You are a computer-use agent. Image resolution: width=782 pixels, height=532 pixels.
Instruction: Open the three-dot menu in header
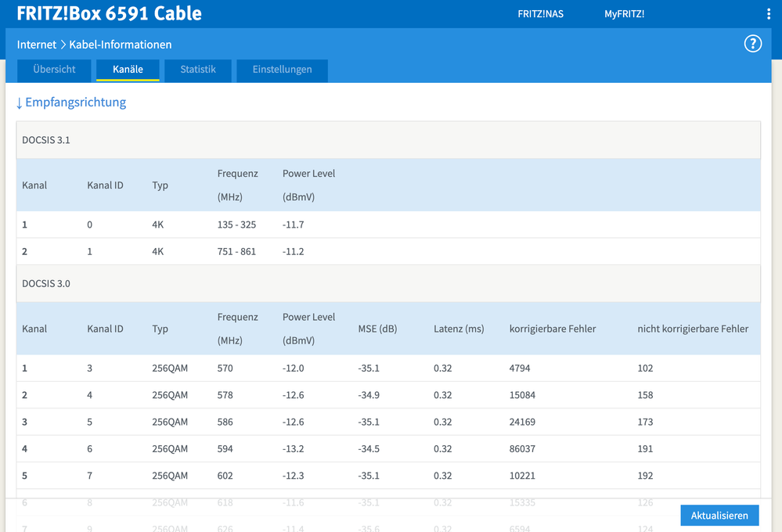pyautogui.click(x=769, y=14)
